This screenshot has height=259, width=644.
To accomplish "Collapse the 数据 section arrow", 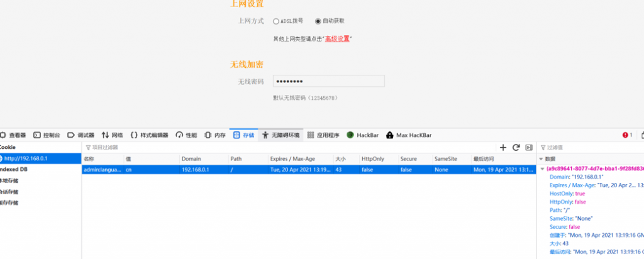I will coord(541,159).
